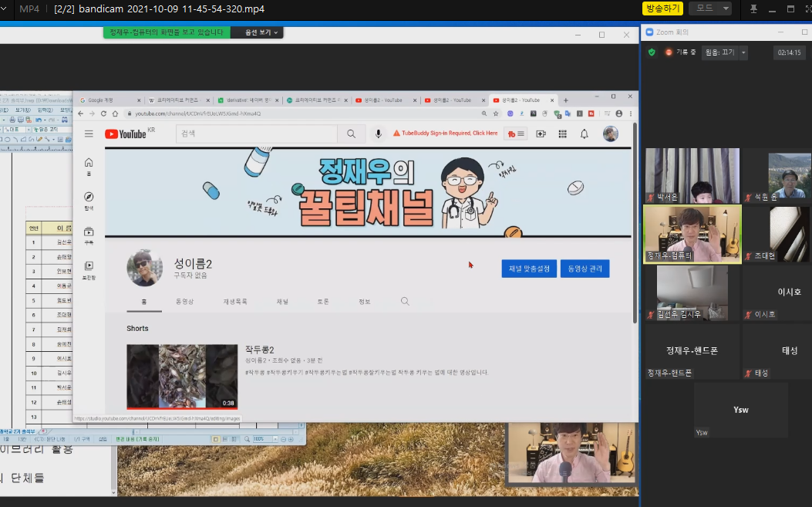Click the Chrome back arrow

pos(81,113)
